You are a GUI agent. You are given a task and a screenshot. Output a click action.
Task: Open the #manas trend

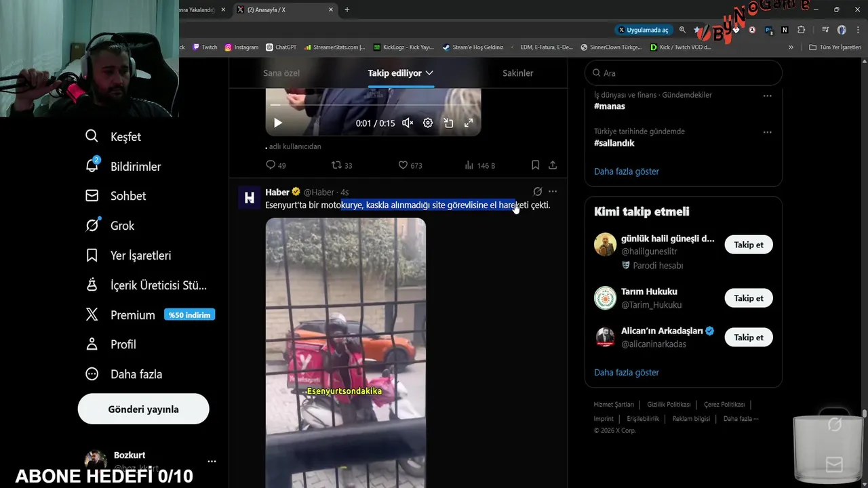(610, 106)
